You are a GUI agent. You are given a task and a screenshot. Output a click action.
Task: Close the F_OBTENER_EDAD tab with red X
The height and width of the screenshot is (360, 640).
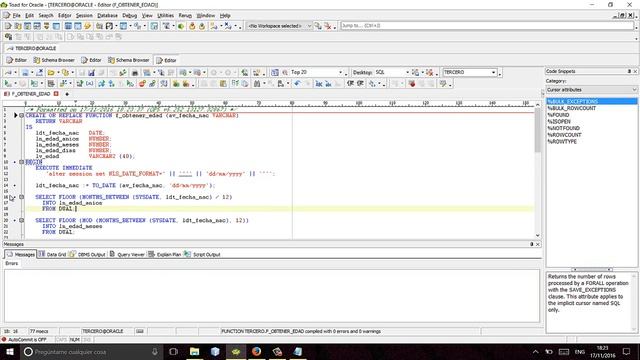coord(56,94)
